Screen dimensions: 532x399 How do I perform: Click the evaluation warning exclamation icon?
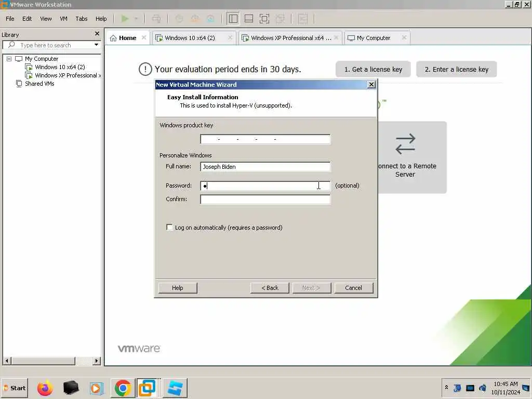click(x=145, y=69)
